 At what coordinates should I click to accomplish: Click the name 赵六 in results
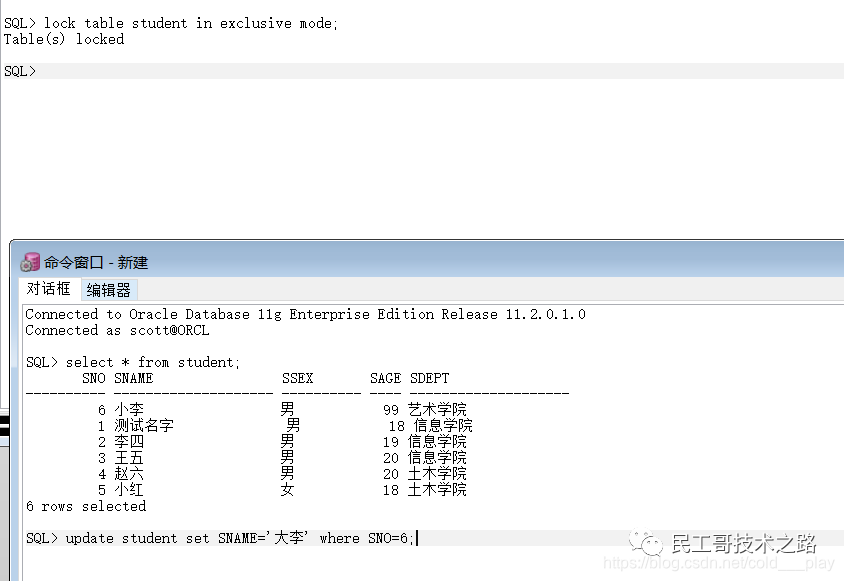point(129,473)
